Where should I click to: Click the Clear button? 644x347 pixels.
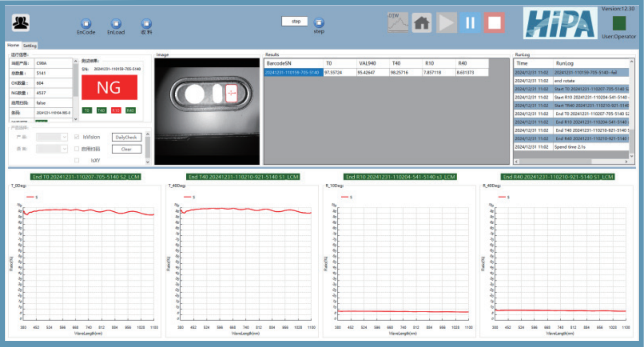pyautogui.click(x=127, y=149)
